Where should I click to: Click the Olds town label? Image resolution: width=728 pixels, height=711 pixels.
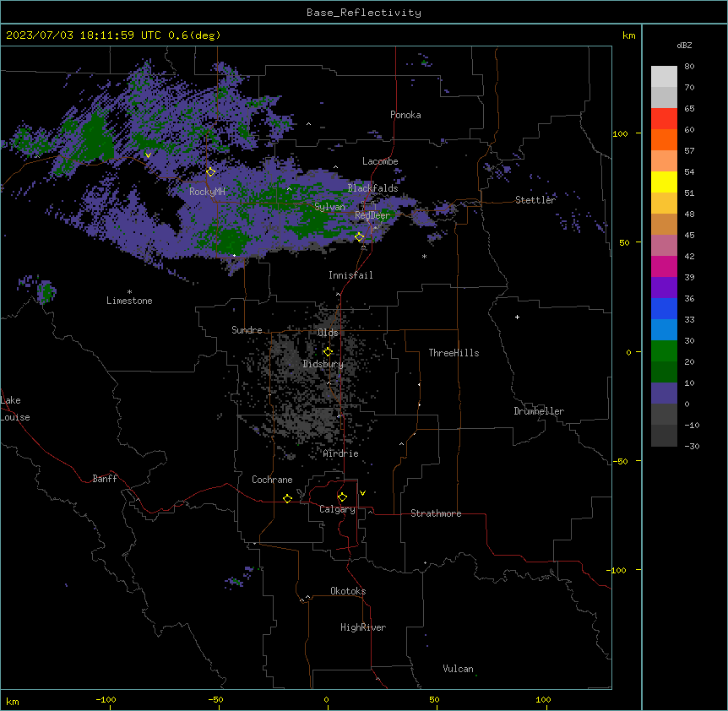(328, 333)
